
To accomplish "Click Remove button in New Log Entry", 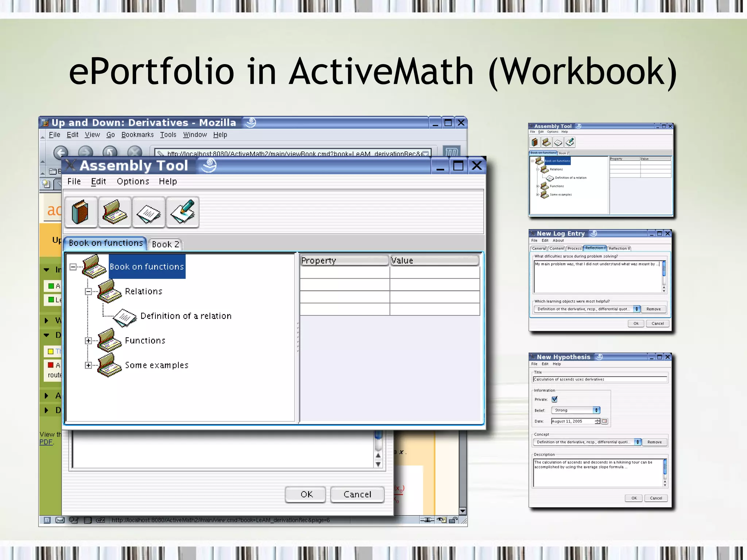I will (x=654, y=309).
